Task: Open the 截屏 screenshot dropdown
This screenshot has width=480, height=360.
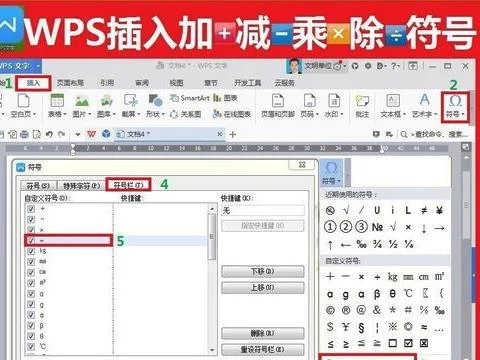Action: [x=131, y=106]
